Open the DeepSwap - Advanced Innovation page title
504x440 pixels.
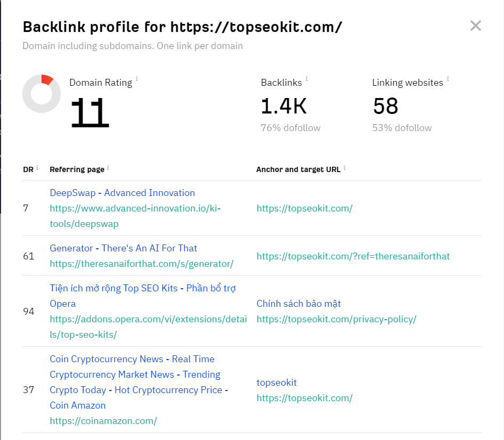tap(122, 193)
